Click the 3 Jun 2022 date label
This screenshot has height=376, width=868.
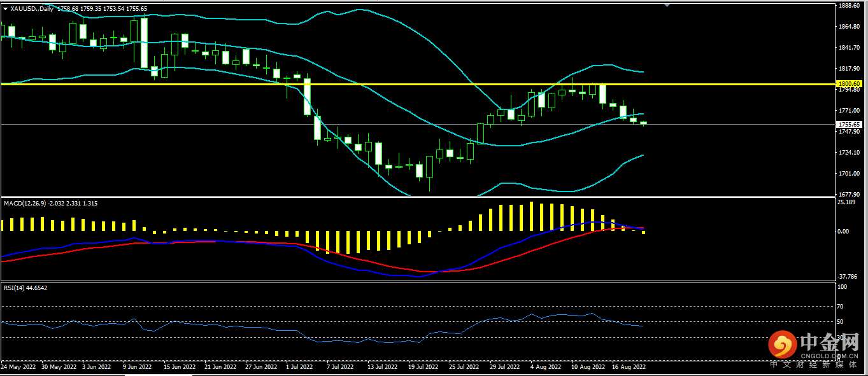(97, 367)
